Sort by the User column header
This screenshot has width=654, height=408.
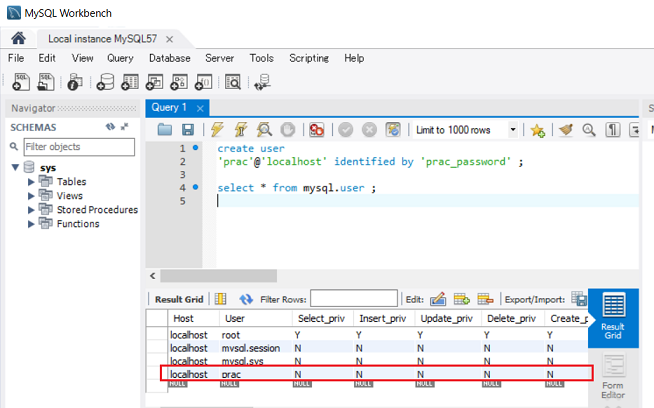tap(256, 318)
